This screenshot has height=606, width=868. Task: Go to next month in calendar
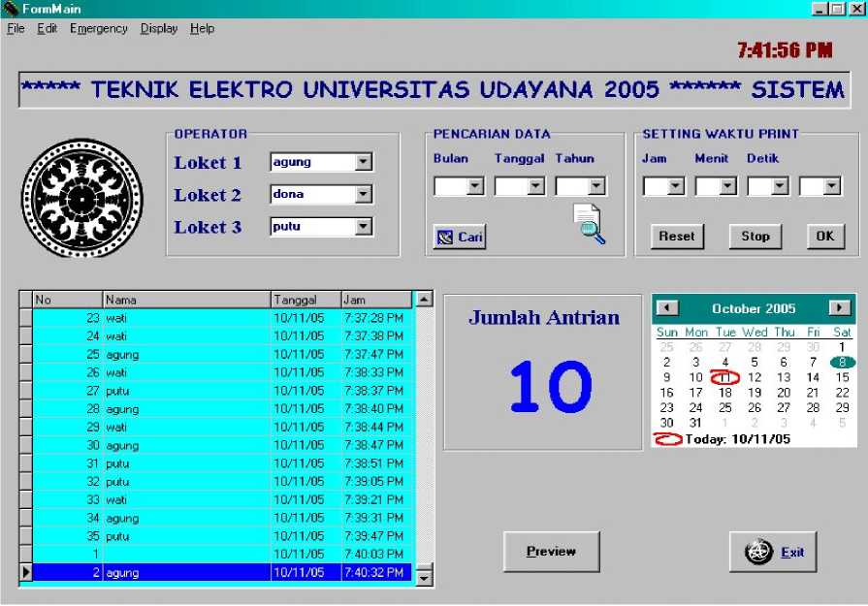pos(840,308)
